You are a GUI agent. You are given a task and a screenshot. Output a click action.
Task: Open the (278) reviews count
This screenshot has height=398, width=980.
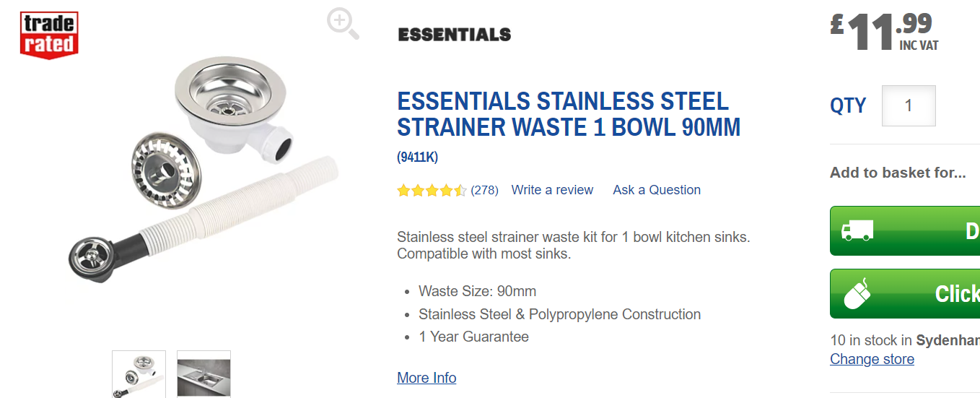coord(484,191)
